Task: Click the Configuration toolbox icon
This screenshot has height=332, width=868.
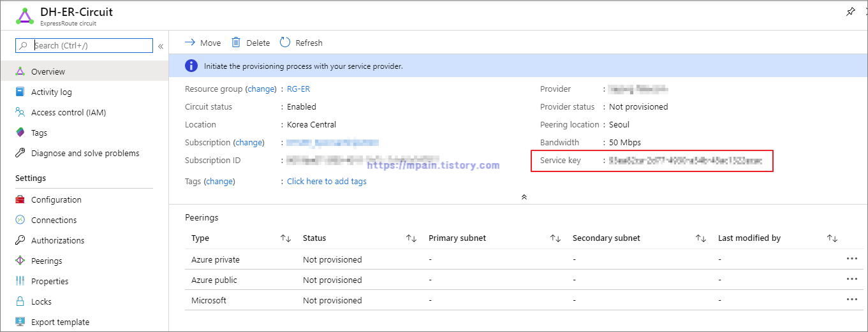Action: pyautogui.click(x=20, y=199)
